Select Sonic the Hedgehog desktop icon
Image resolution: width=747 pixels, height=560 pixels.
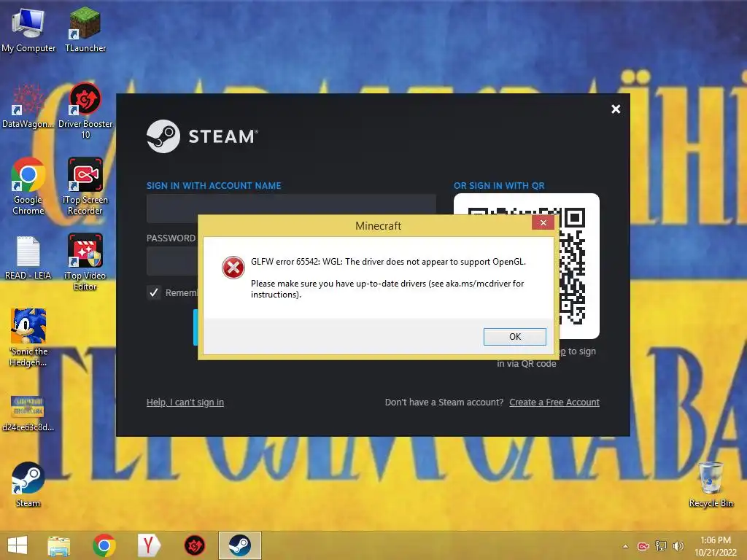(x=28, y=338)
